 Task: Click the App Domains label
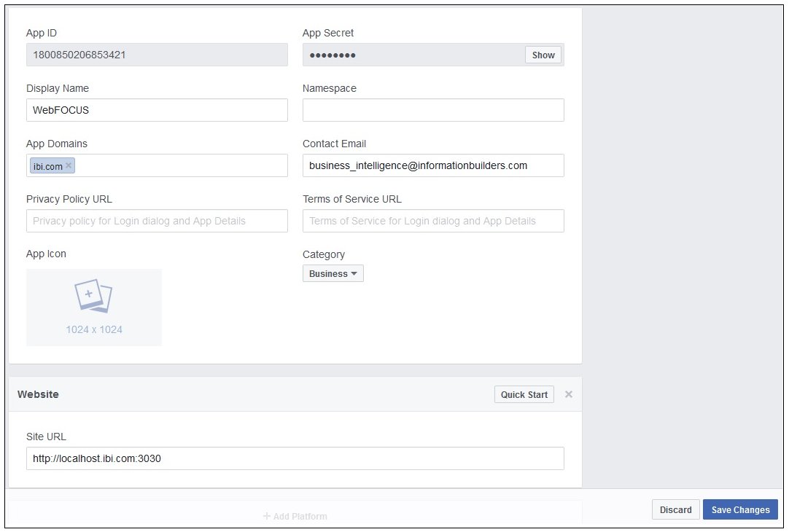point(56,144)
